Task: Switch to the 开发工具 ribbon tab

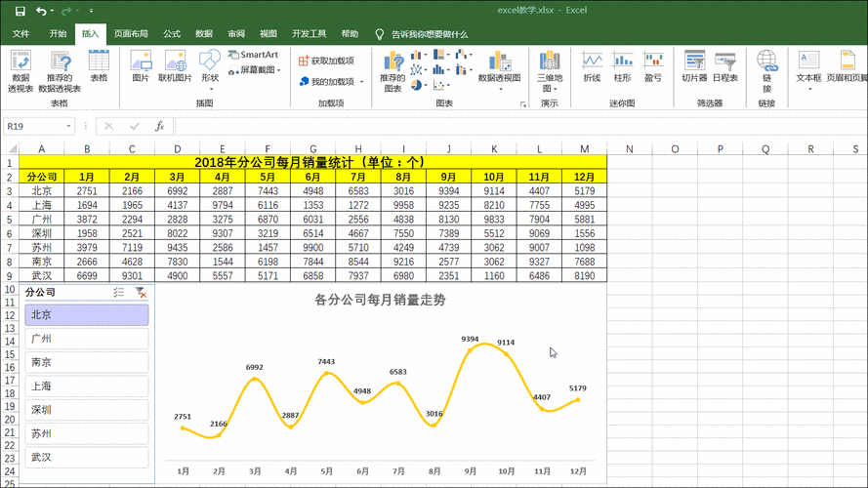Action: (309, 34)
